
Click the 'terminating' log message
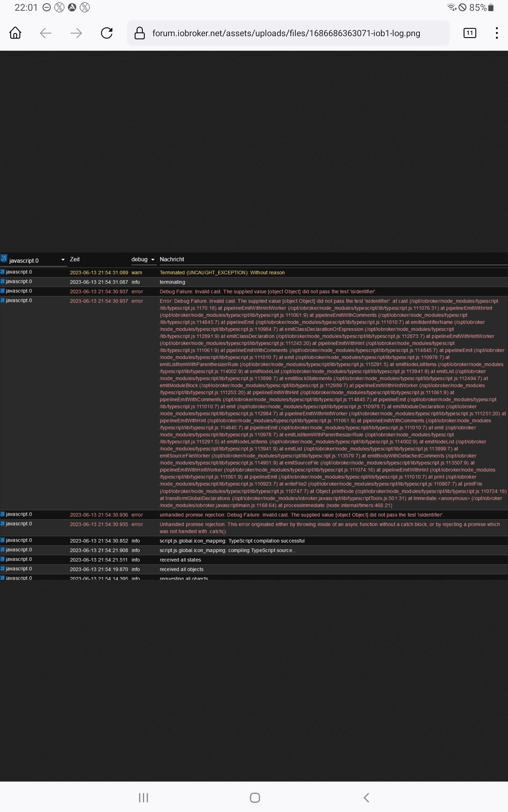click(x=172, y=282)
